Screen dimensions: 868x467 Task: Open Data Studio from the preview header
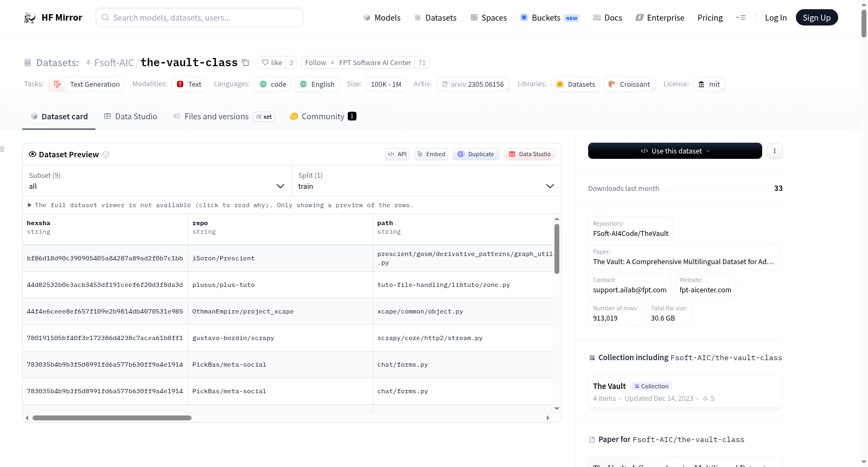point(529,154)
